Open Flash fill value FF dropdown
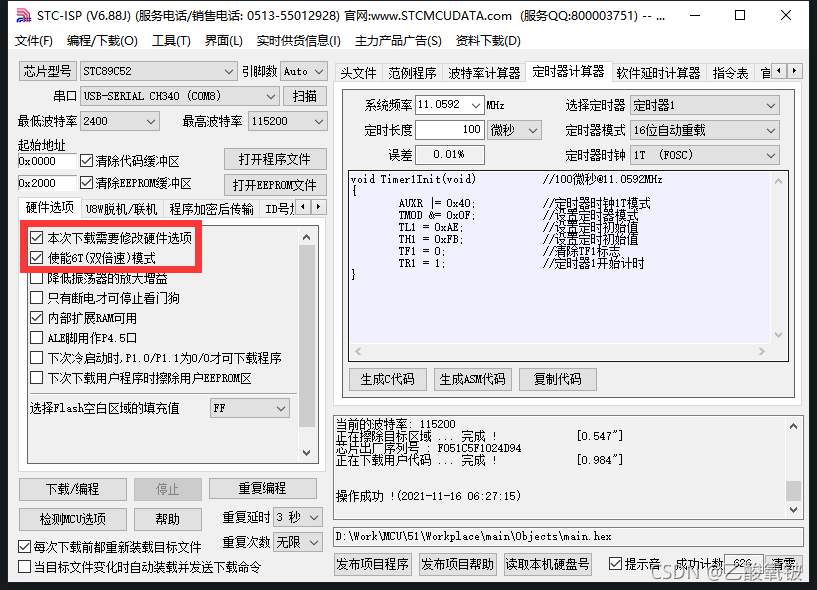The image size is (817, 590). [x=250, y=408]
